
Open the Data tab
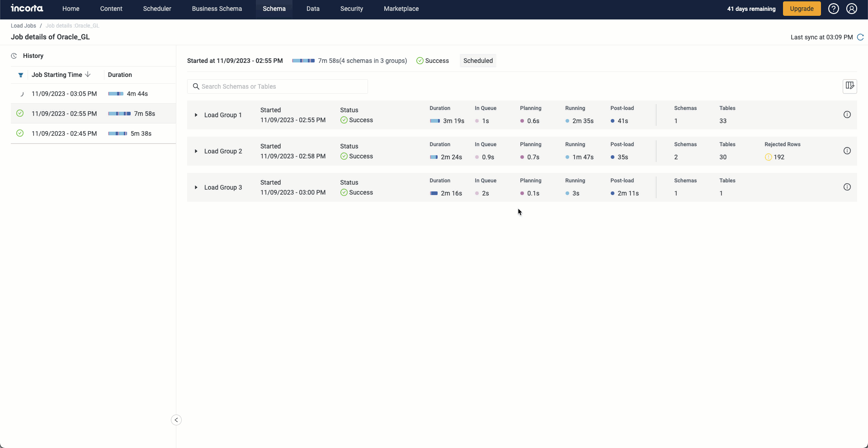click(313, 9)
